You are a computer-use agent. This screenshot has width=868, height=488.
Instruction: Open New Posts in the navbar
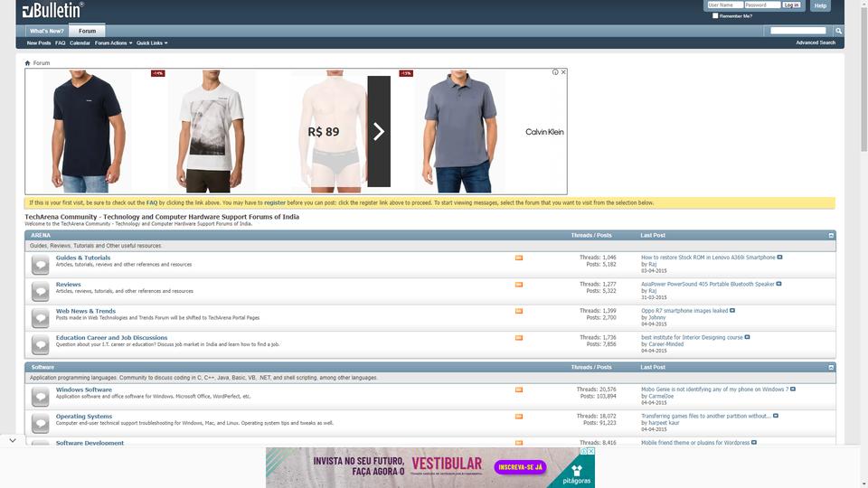(x=39, y=42)
